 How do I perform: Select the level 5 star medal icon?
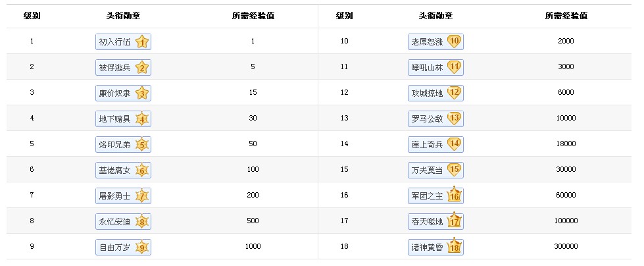click(142, 144)
